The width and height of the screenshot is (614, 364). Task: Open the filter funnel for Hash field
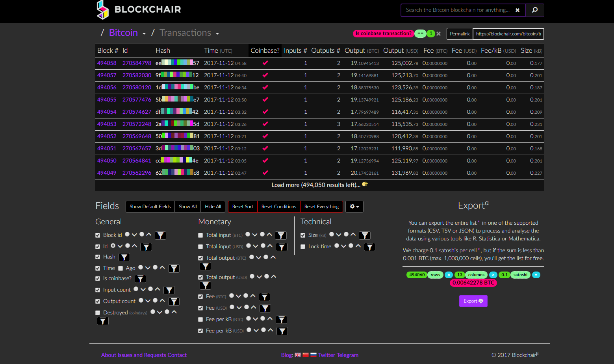124,257
